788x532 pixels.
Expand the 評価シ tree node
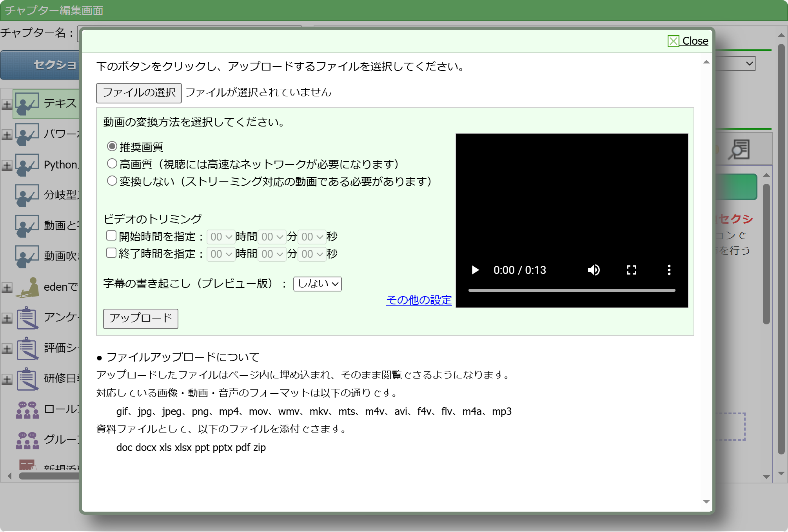[x=7, y=349]
